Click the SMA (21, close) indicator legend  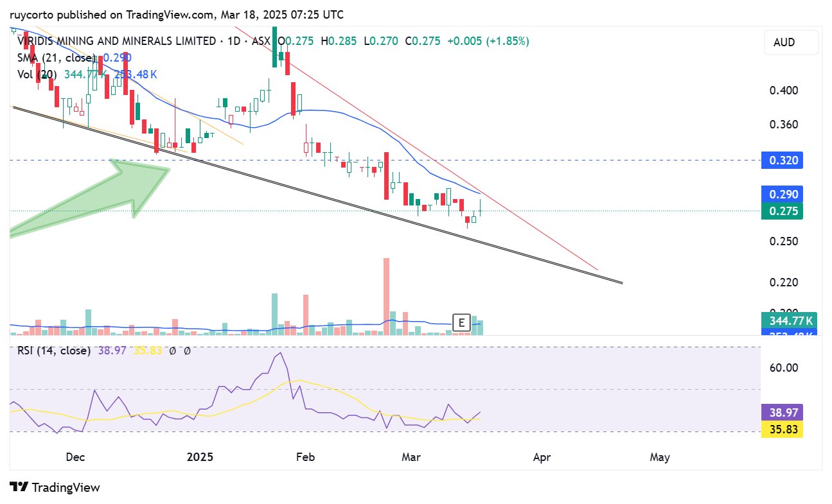[x=55, y=58]
